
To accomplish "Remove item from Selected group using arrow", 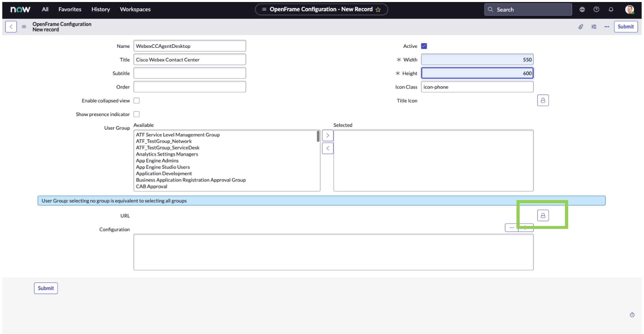I will [x=328, y=148].
